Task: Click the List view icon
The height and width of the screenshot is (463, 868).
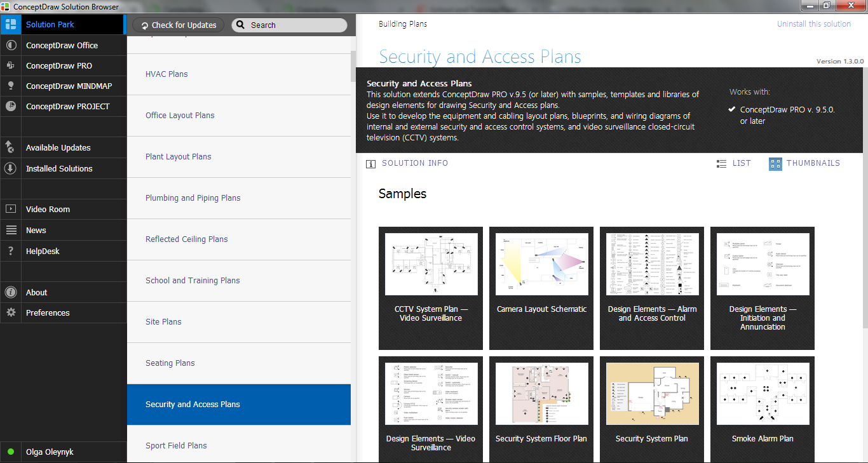Action: [x=721, y=164]
